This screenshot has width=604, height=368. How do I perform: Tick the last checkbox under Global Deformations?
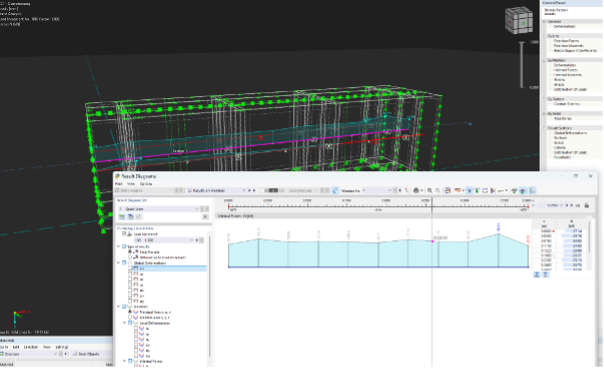(x=130, y=301)
